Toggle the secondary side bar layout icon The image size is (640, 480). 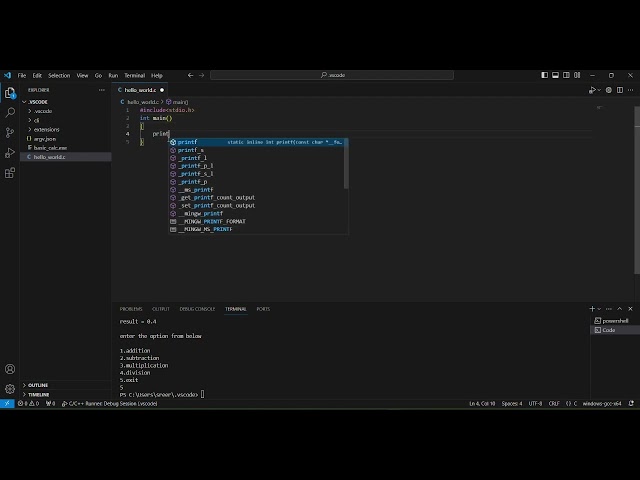[x=567, y=75]
